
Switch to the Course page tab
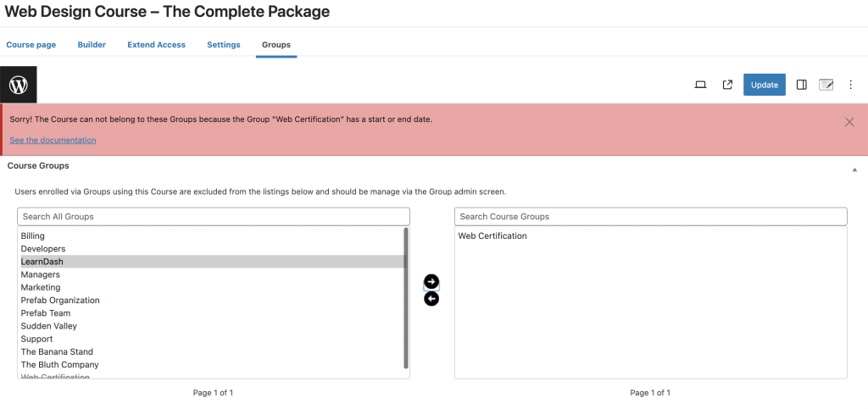(31, 45)
